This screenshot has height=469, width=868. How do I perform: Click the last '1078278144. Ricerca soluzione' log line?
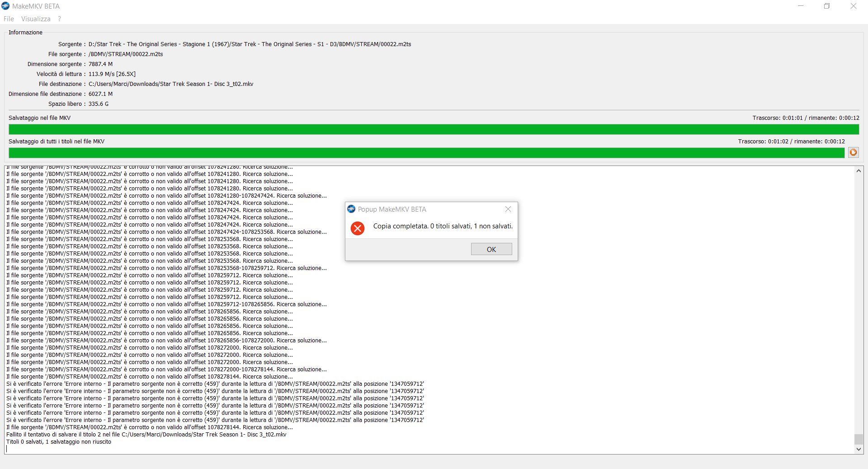coord(150,427)
